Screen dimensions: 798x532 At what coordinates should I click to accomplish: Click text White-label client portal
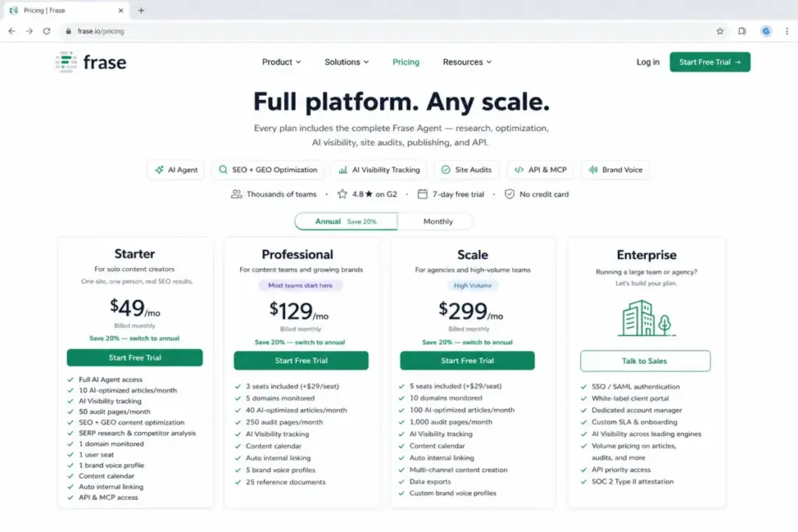point(630,398)
